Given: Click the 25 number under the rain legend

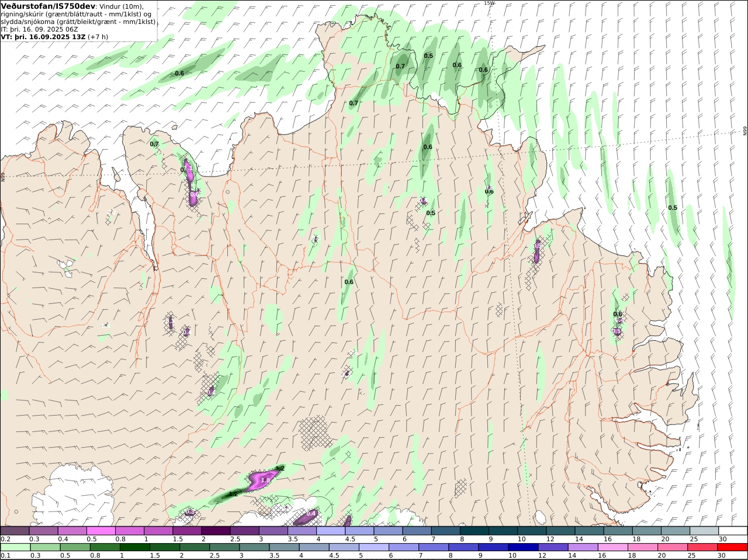Looking at the screenshot, I should [x=692, y=555].
